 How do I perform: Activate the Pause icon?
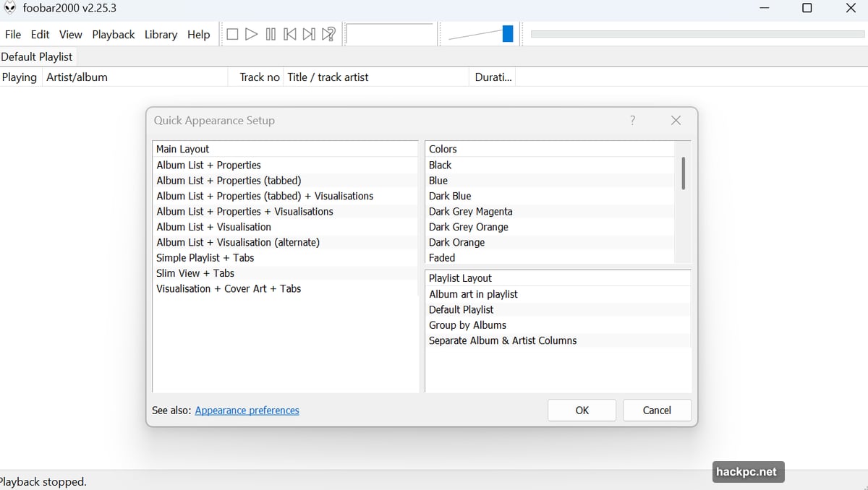(271, 33)
